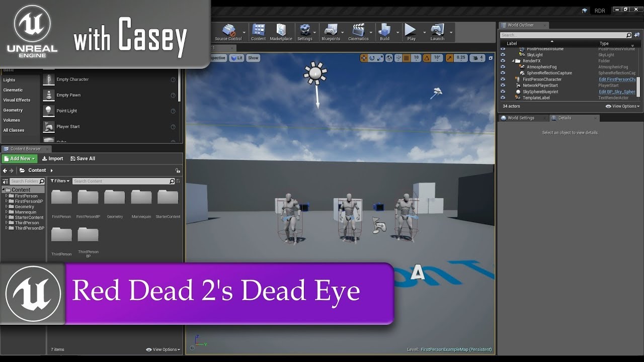The width and height of the screenshot is (644, 362).
Task: Switch to the Details tab
Action: (565, 118)
